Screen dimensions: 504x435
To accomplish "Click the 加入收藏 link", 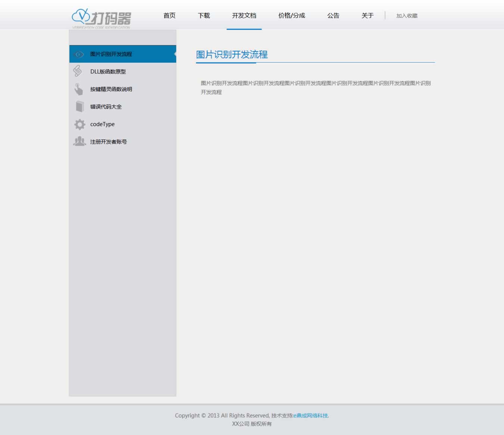I will (x=407, y=16).
